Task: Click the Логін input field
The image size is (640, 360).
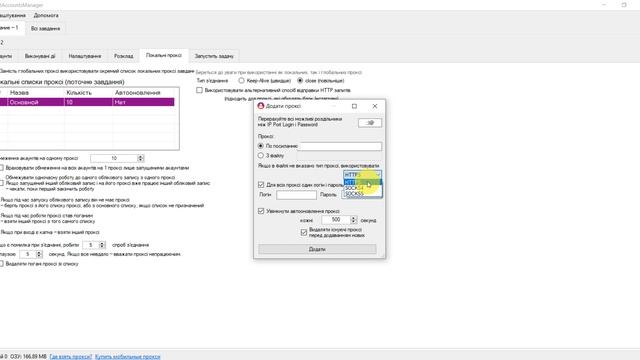Action: click(x=296, y=195)
